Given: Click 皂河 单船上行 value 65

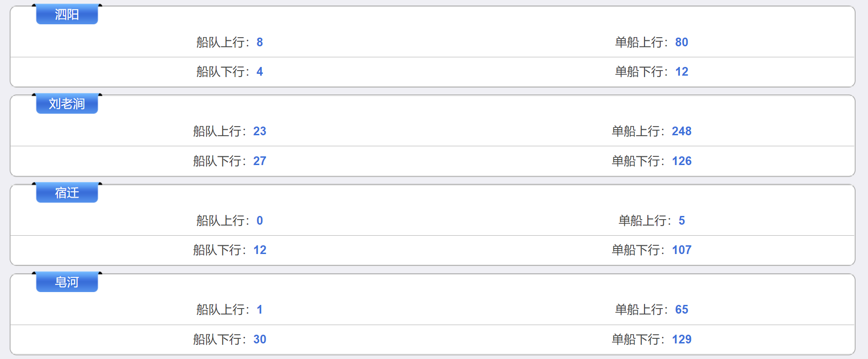Looking at the screenshot, I should tap(682, 309).
